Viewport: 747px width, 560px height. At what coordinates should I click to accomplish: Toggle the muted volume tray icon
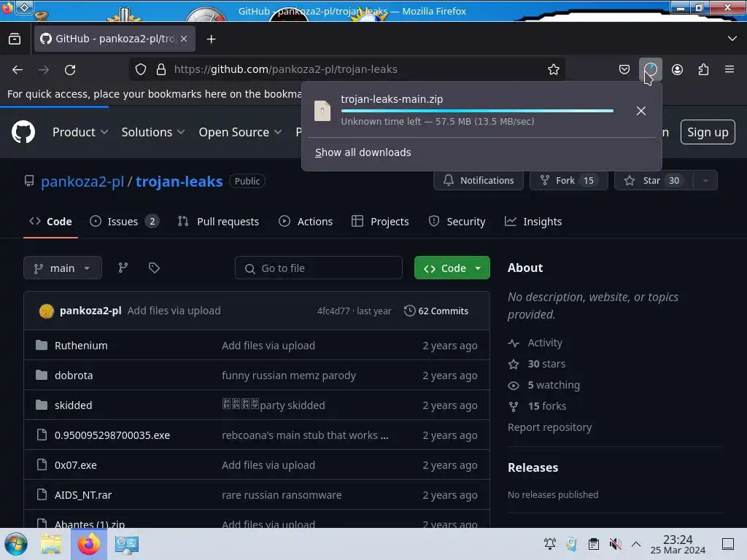[615, 543]
